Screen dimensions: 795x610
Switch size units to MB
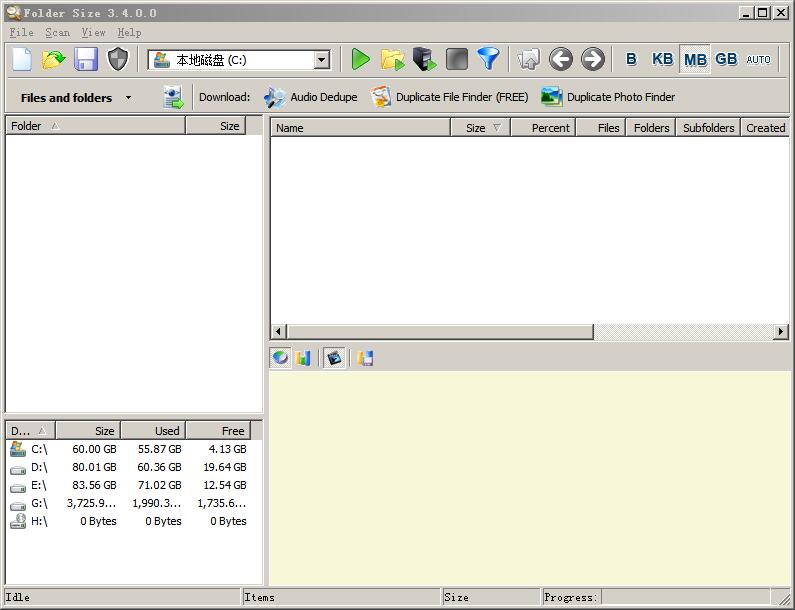695,60
